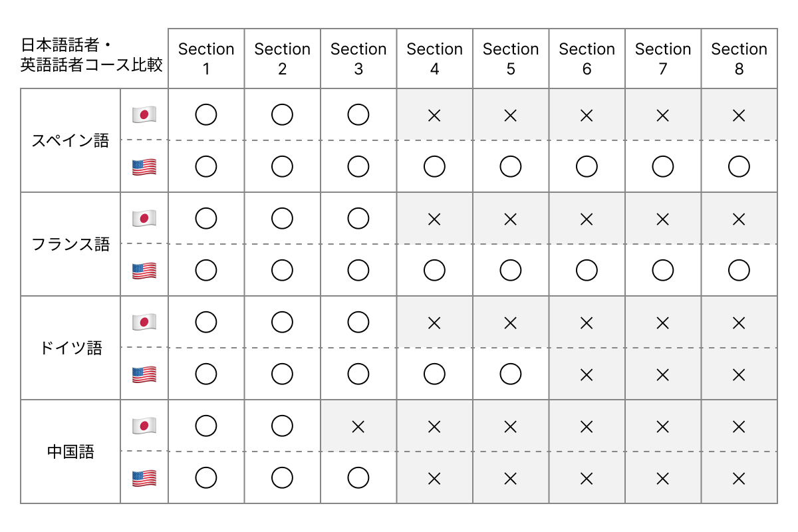Viewport: 798px width, 532px height.
Task: Select the 中国語 row label
Action: [70, 452]
